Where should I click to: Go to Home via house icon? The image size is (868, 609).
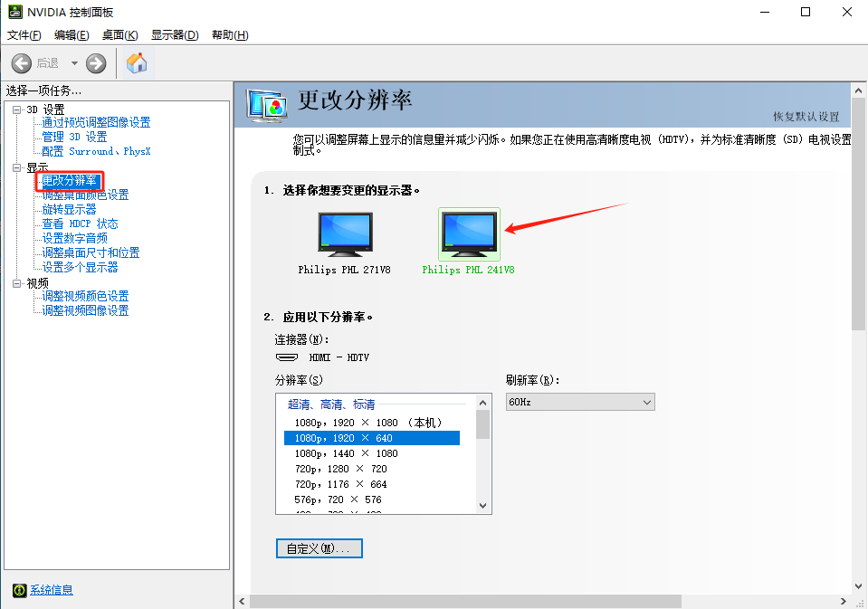[137, 63]
